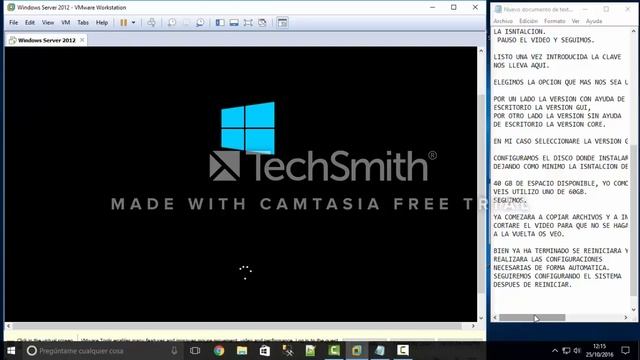Toggle the thumbnail bar view icon
This screenshot has width=640, height=360.
tap(234, 23)
